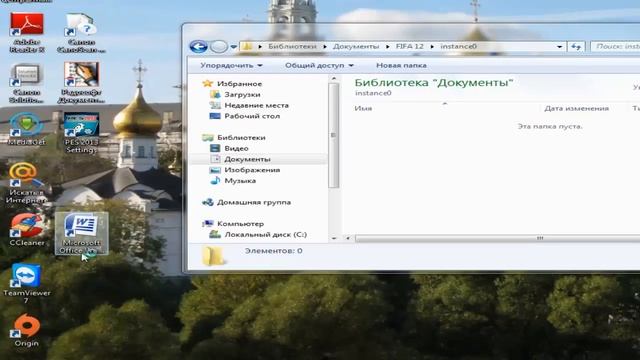Expand the arrow after Библиотеки breadcrumb
The height and width of the screenshot is (360, 640).
(x=325, y=47)
